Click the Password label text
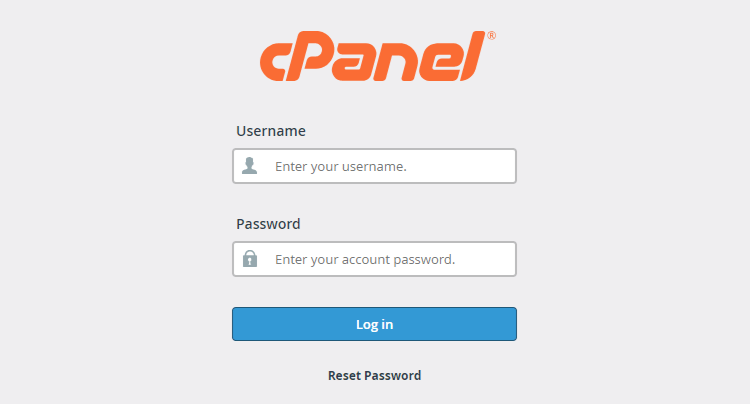750x404 pixels. pos(268,224)
